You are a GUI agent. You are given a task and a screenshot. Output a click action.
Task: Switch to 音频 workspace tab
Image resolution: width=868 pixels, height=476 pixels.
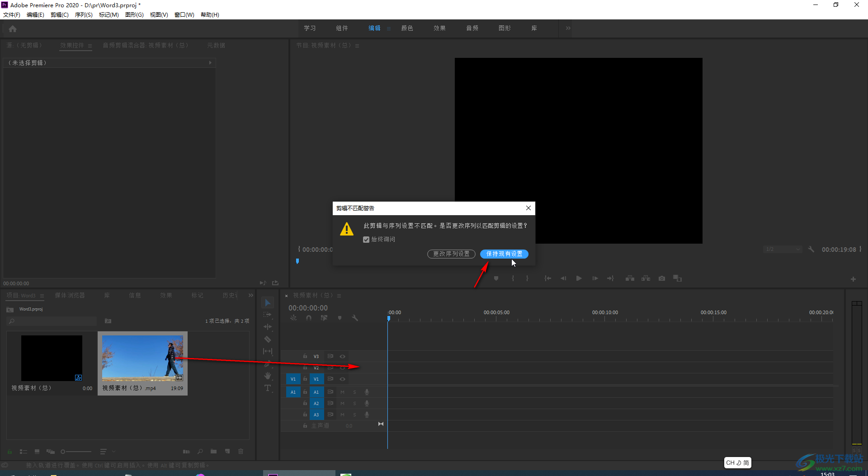click(472, 28)
